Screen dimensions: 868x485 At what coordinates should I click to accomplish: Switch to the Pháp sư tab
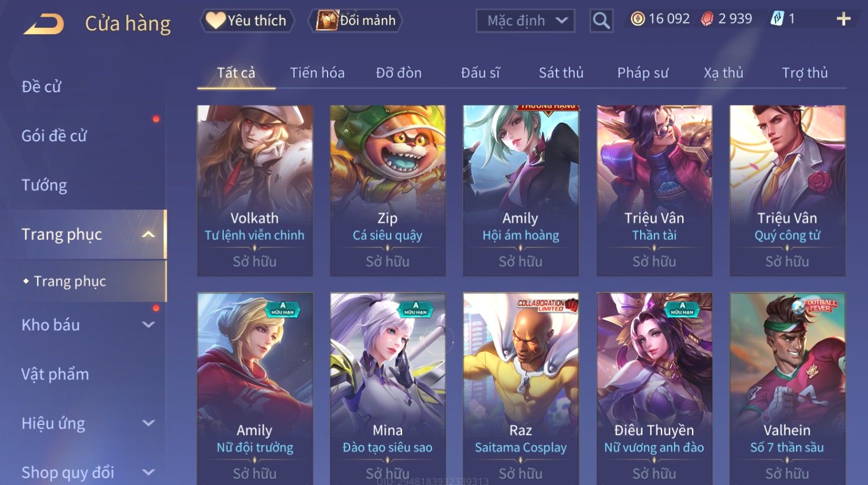(x=642, y=73)
